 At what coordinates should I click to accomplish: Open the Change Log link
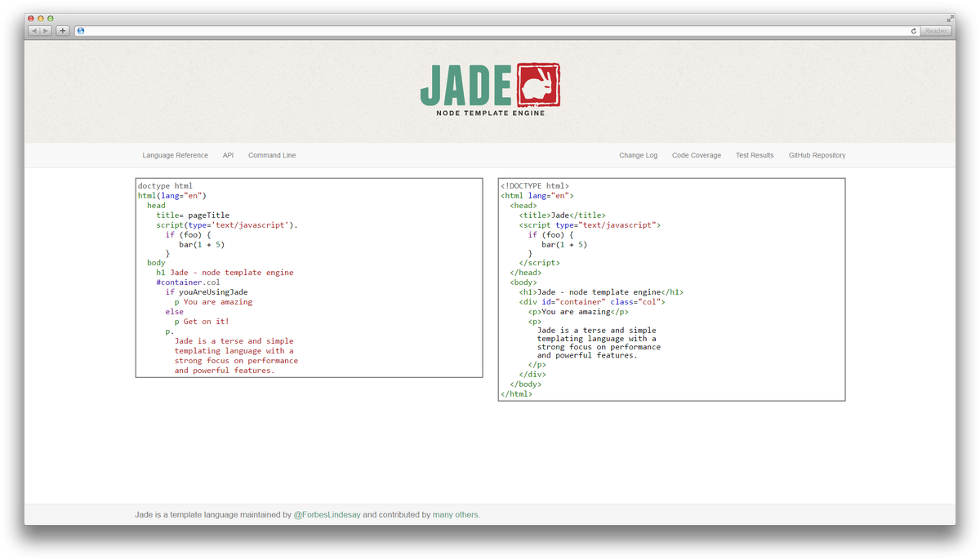[638, 155]
